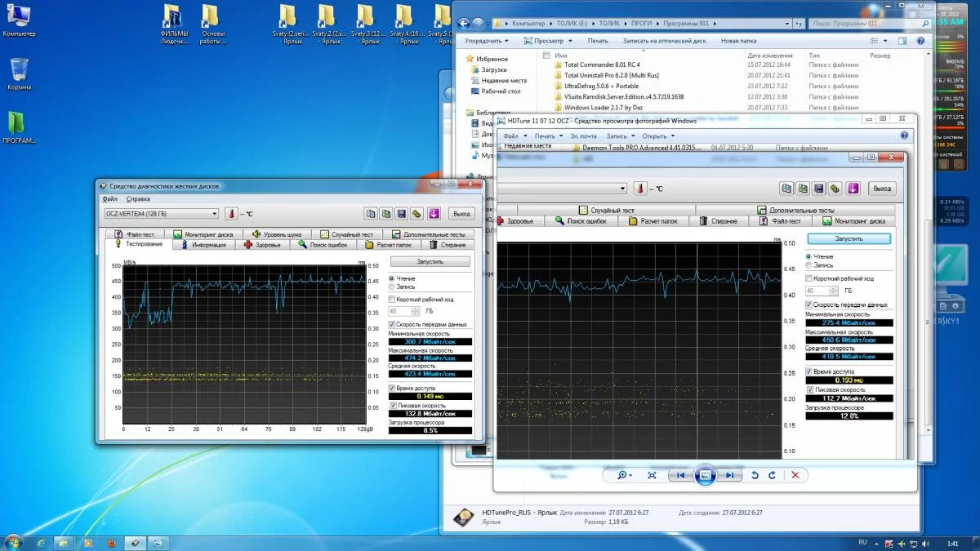Open the Справка menu in HD Tune
980x551 pixels.
(x=138, y=198)
